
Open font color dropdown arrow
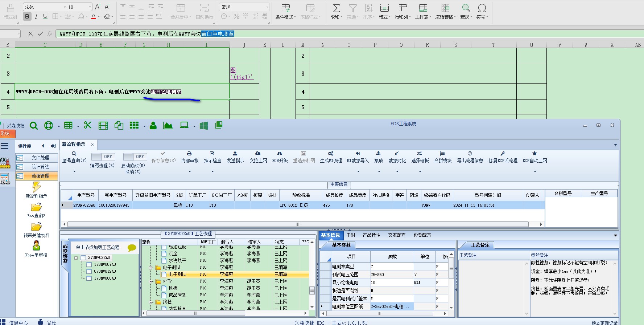(x=99, y=17)
